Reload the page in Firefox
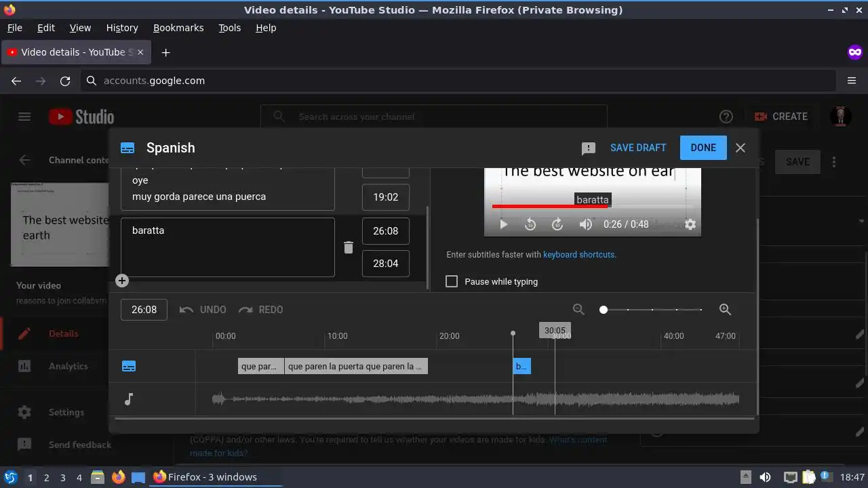This screenshot has height=488, width=868. 65,81
